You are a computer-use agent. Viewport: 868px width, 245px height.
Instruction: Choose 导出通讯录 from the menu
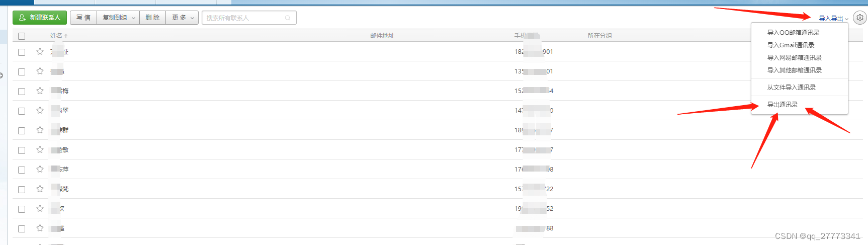pos(782,105)
